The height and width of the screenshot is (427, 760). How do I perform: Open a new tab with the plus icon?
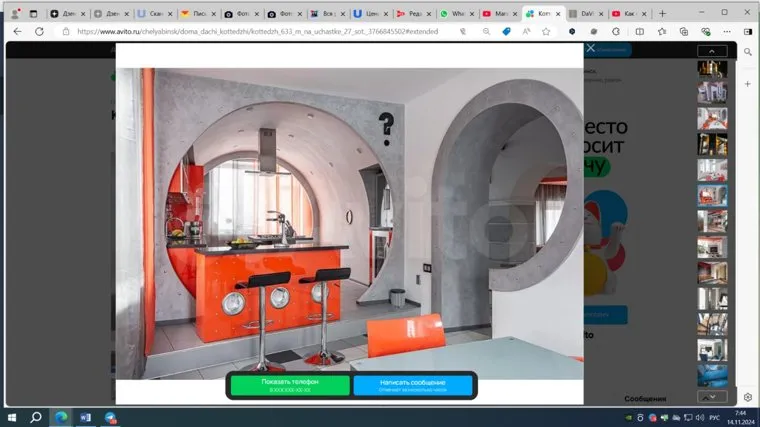(662, 14)
